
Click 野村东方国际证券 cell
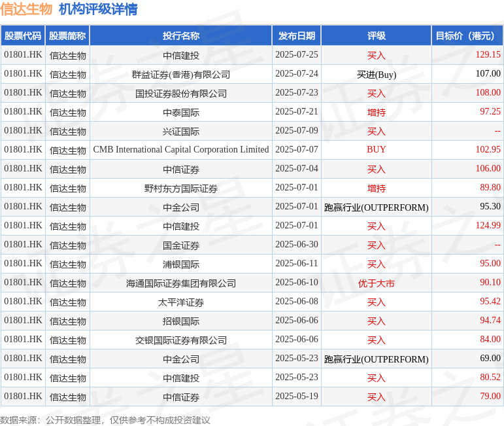(x=181, y=188)
